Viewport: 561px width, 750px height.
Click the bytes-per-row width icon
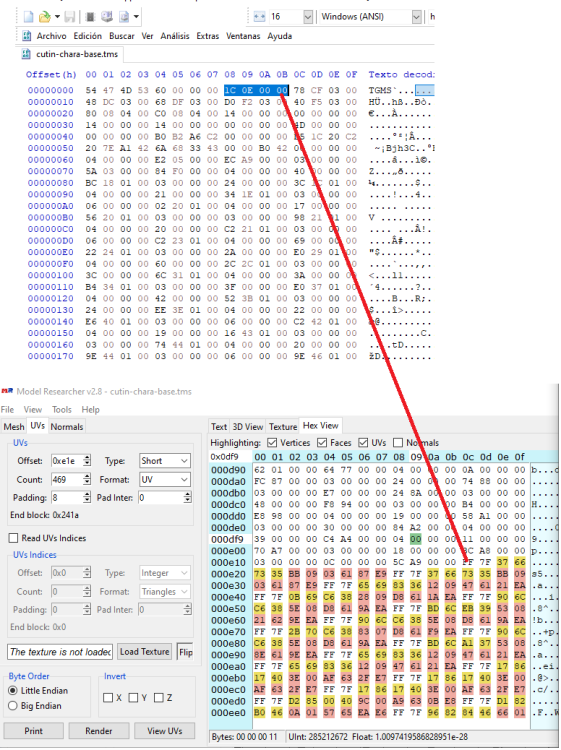[x=259, y=17]
